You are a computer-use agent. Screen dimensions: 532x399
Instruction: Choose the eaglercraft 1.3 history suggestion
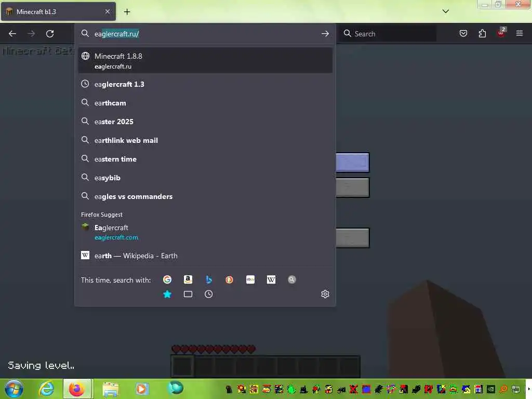tap(205, 84)
